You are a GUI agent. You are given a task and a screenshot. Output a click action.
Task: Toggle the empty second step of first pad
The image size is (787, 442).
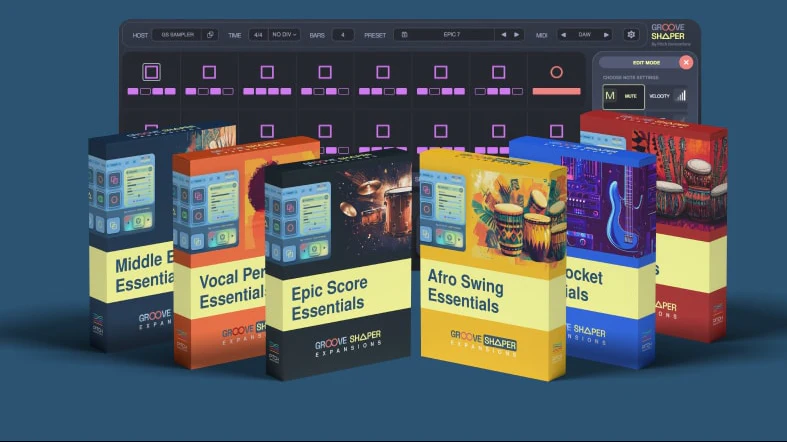tap(145, 91)
